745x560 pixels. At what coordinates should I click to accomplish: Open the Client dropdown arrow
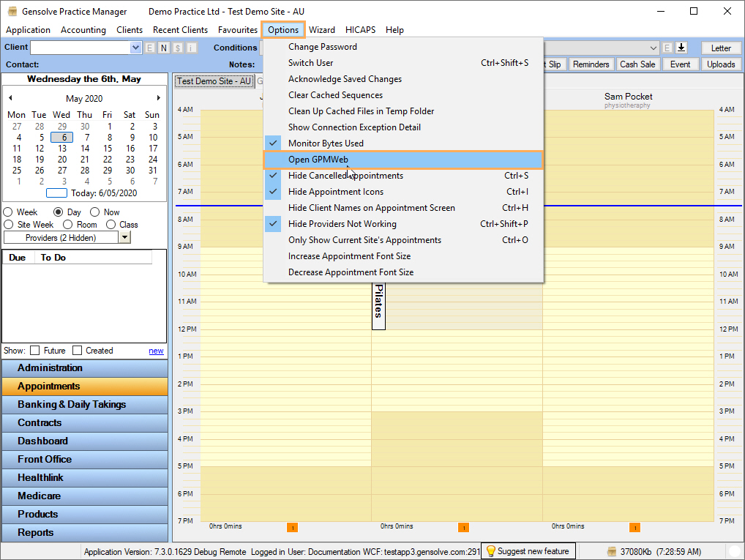(x=136, y=48)
